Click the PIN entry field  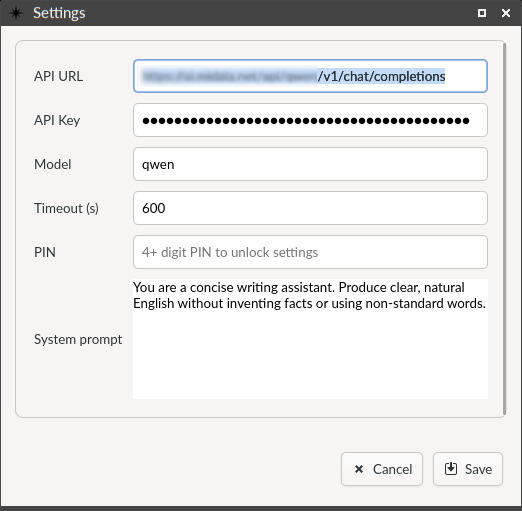310,252
